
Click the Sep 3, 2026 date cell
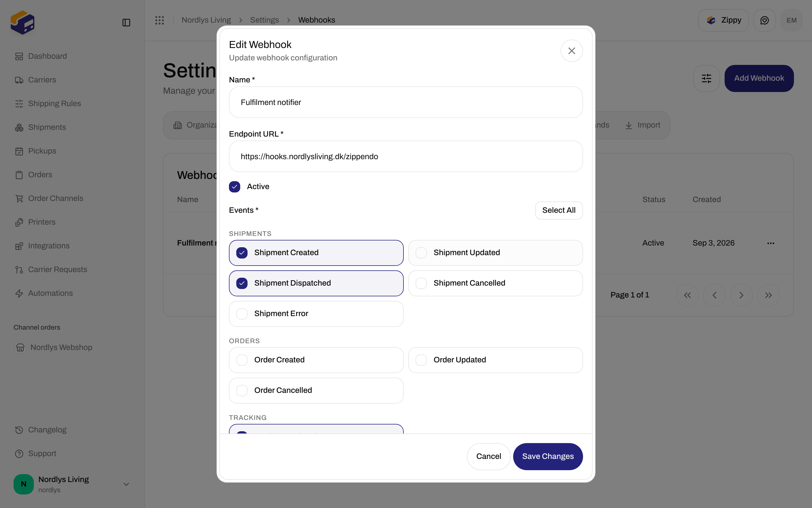(x=713, y=243)
